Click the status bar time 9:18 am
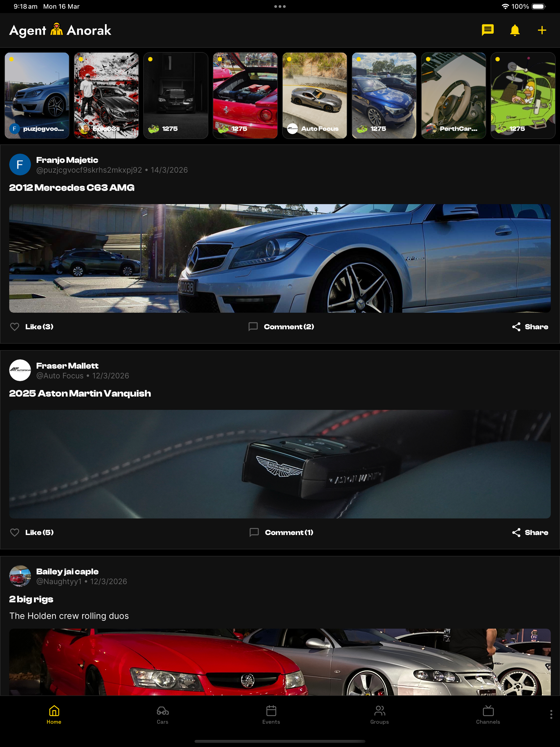 coord(25,7)
